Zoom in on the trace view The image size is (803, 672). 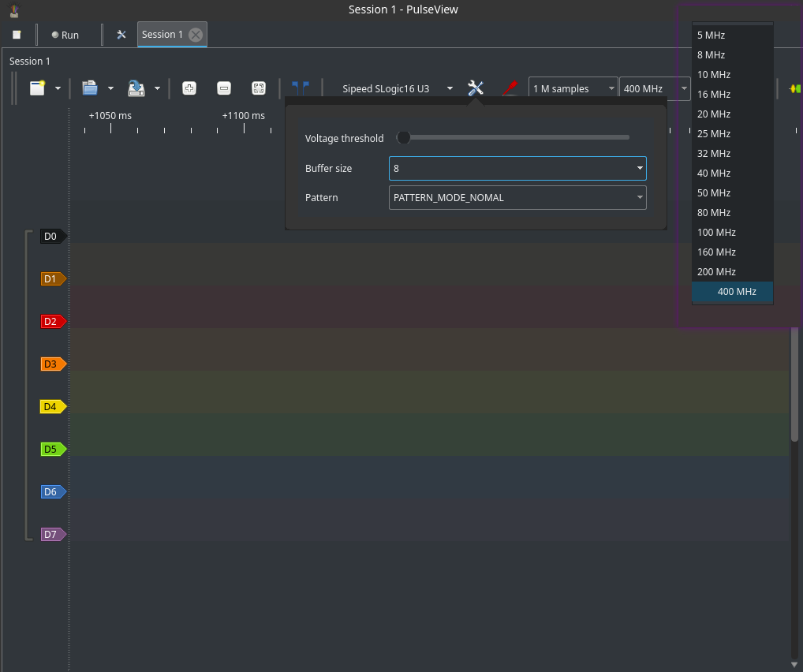pos(189,88)
